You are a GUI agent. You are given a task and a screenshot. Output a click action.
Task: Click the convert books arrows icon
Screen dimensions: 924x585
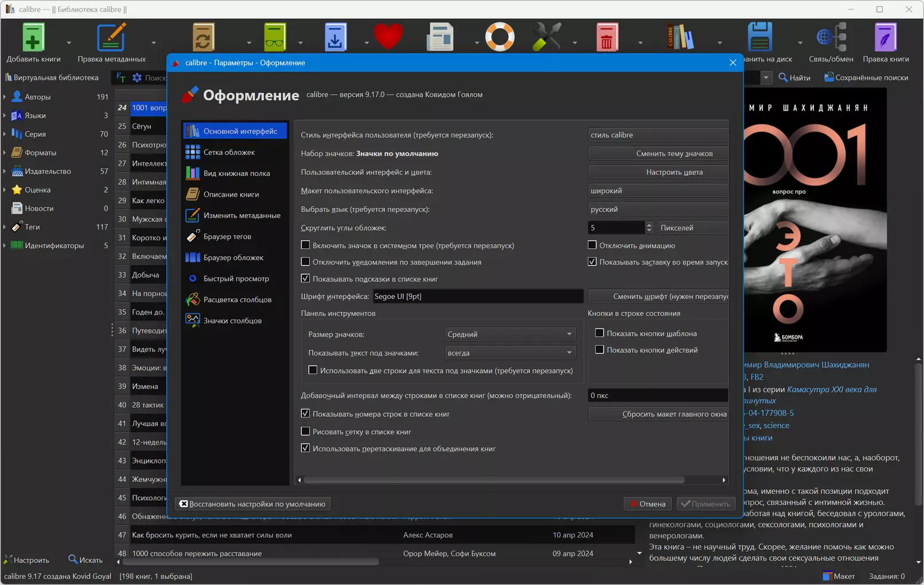203,37
